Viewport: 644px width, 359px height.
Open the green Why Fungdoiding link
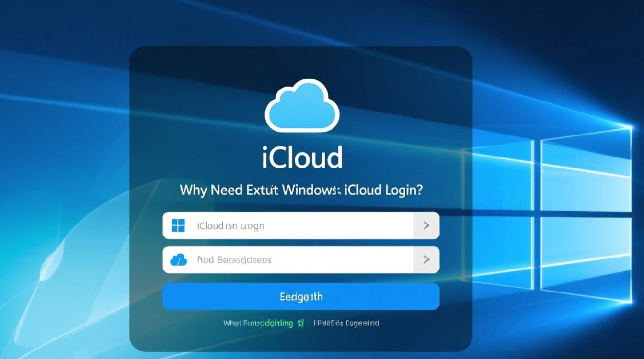259,323
